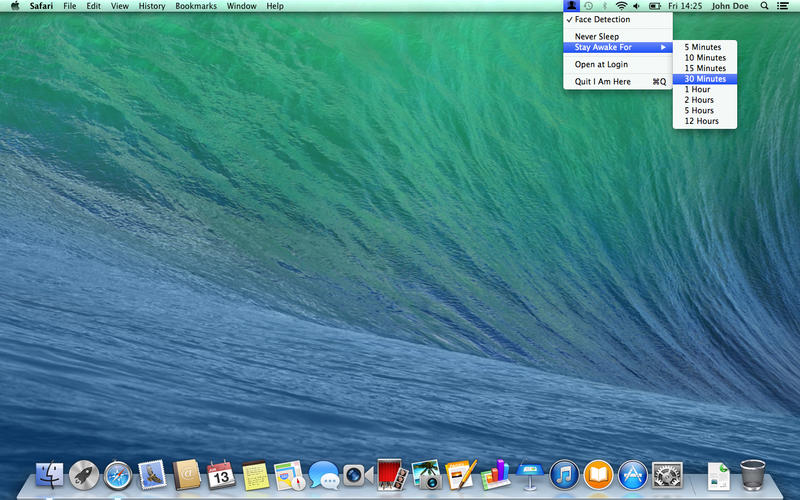
Task: Open the Bookmarks menu
Action: (x=195, y=6)
